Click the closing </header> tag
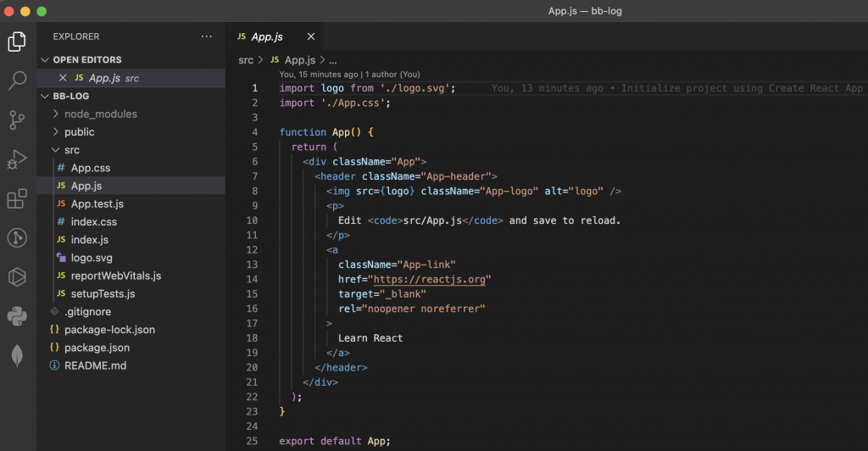 (x=341, y=367)
